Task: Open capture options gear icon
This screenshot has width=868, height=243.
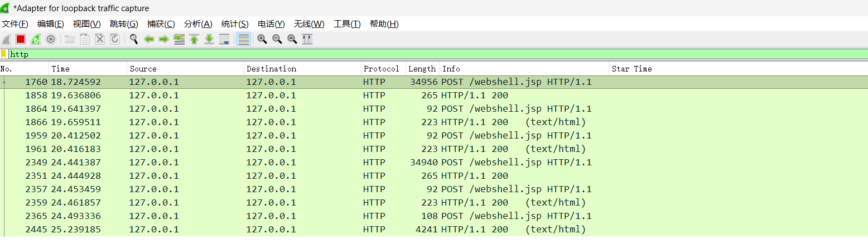Action: pyautogui.click(x=51, y=39)
